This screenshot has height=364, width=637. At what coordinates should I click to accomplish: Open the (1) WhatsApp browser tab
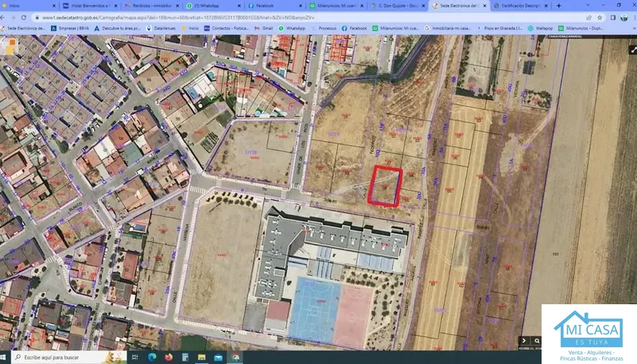coord(212,5)
